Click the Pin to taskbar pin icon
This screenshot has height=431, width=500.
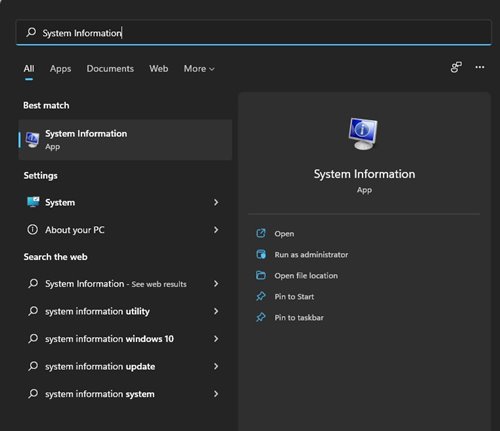pyautogui.click(x=261, y=317)
